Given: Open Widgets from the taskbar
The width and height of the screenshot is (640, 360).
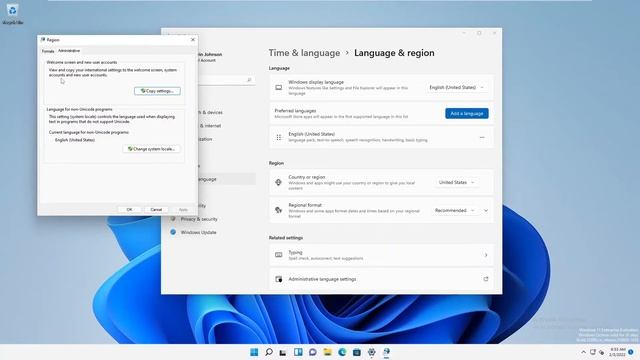Looking at the screenshot, I should pos(298,352).
